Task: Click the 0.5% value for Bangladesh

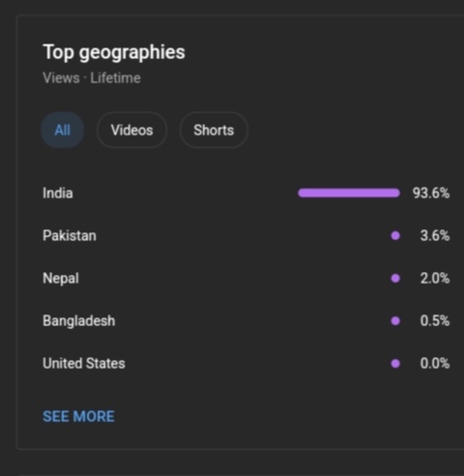Action: [435, 321]
